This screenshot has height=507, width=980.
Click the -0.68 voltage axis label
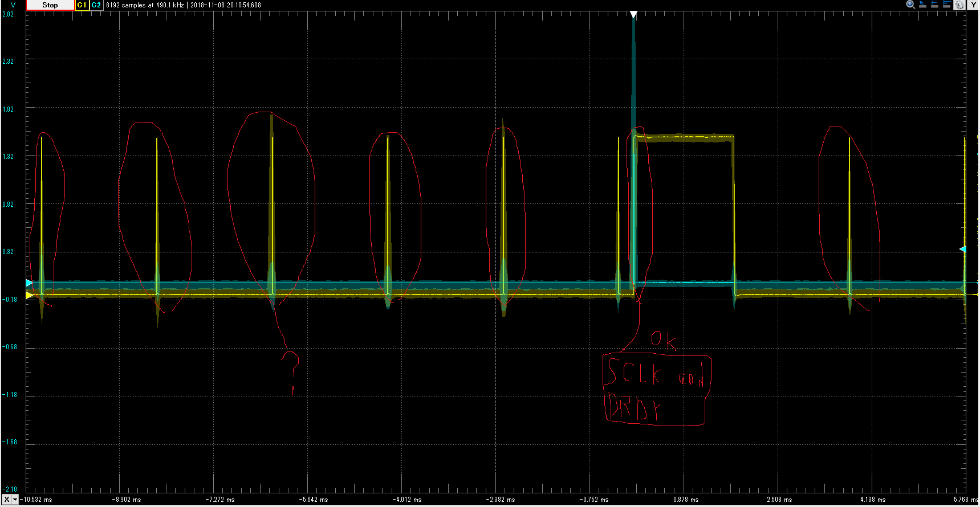pyautogui.click(x=9, y=347)
